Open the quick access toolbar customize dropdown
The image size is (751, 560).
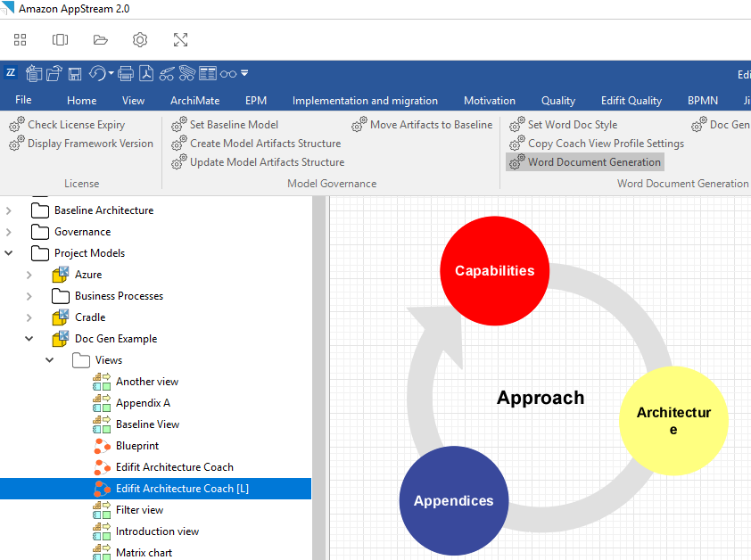[x=245, y=73]
